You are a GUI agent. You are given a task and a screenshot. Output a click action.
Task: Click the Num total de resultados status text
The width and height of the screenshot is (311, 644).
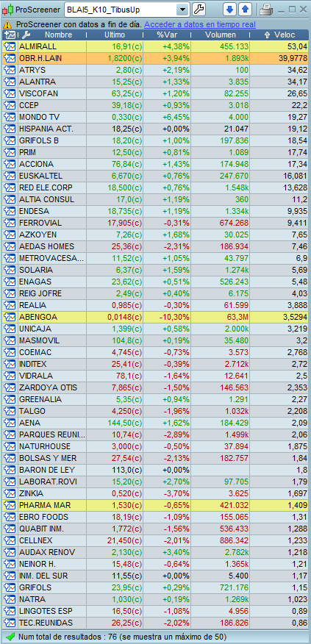click(122, 637)
